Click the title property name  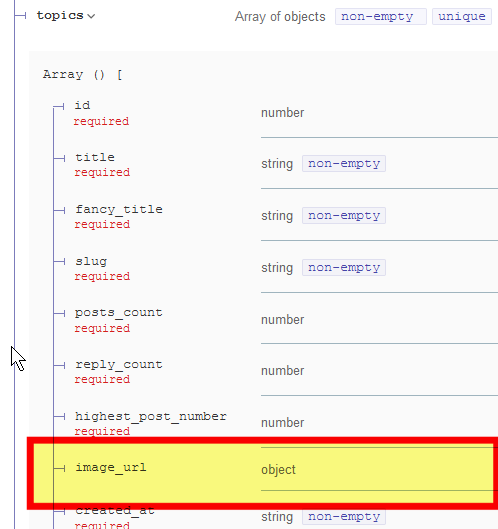(95, 157)
